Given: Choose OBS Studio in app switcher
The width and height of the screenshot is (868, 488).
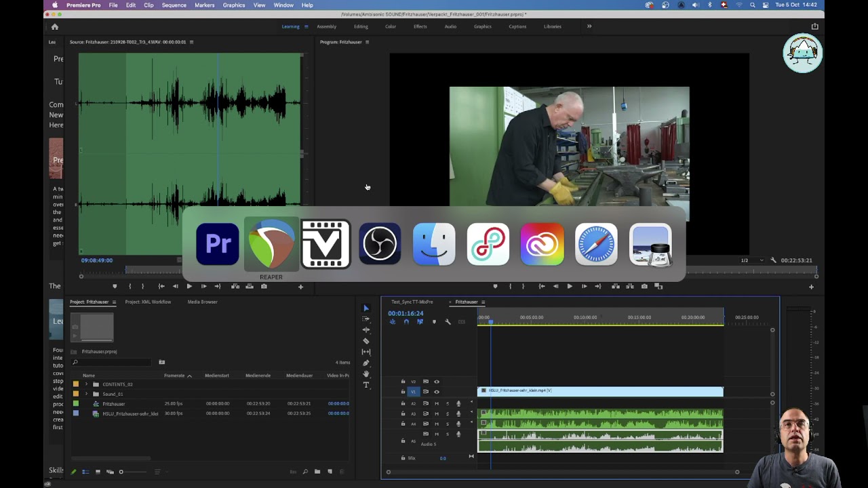Looking at the screenshot, I should [x=380, y=244].
